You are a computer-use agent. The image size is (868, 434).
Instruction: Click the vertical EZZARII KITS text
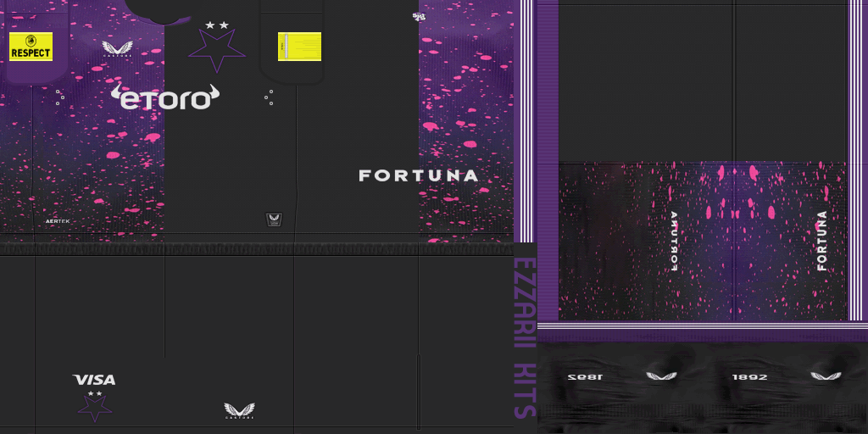[x=525, y=337]
